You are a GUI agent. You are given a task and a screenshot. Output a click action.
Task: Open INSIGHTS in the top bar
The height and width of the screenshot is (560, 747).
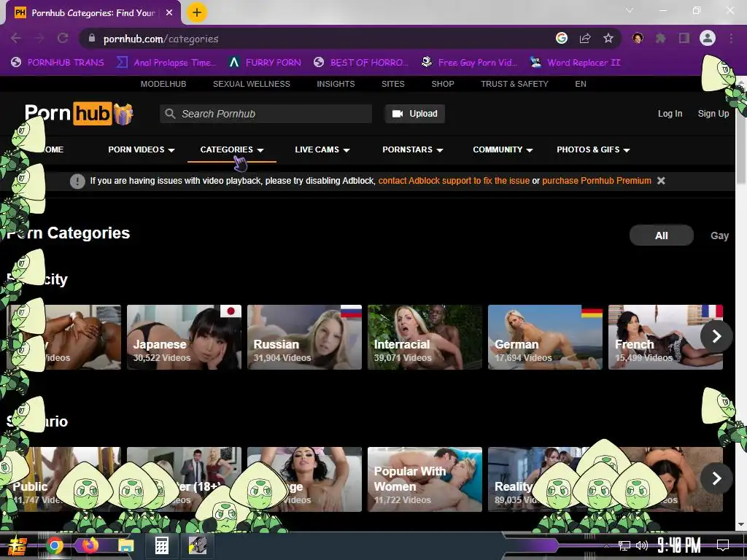point(336,84)
